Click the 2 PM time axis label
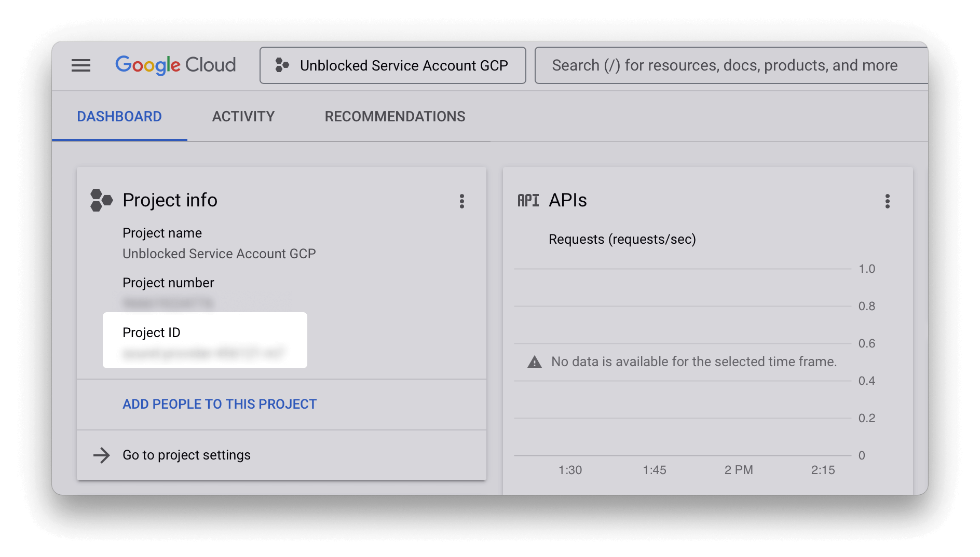 click(739, 470)
